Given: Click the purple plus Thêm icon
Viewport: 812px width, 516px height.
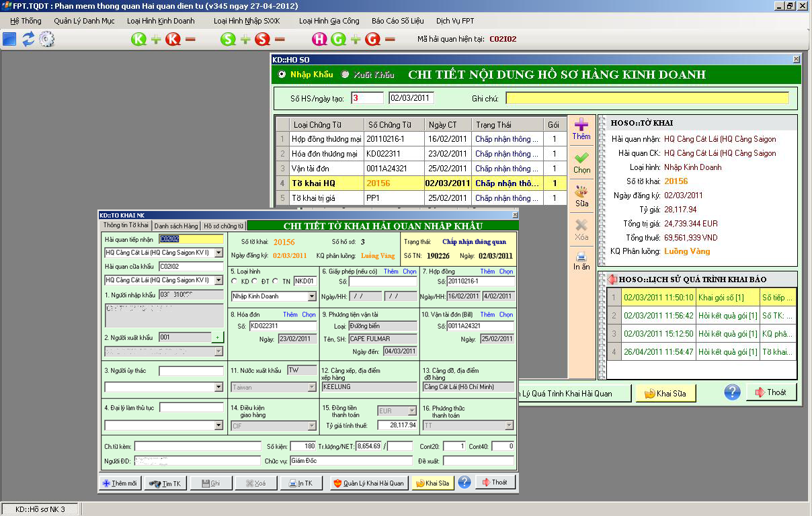Looking at the screenshot, I should point(581,125).
